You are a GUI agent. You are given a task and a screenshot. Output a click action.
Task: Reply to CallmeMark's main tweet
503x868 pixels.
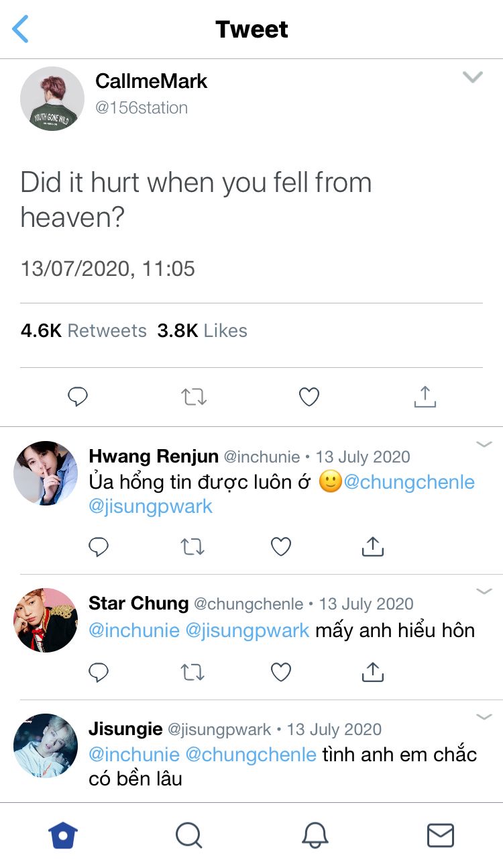(x=78, y=397)
